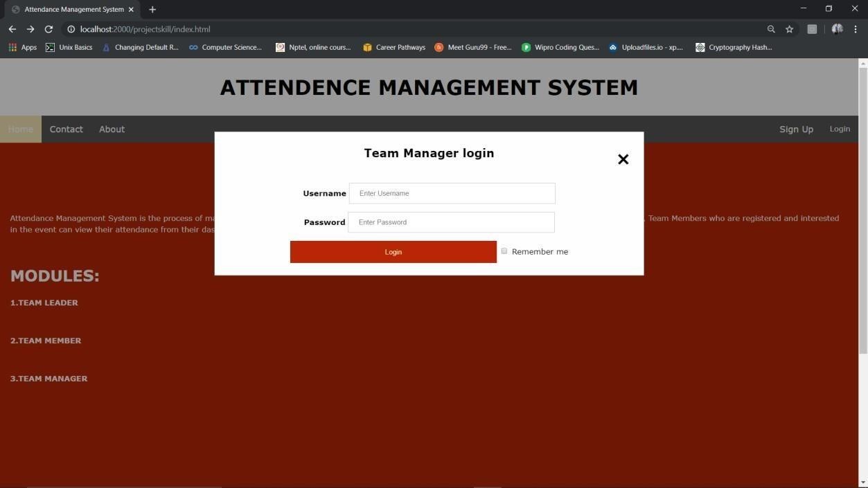The image size is (868, 488).
Task: Click the ATTENDENCE MANAGEMENT SYSTEM title
Action: click(429, 87)
